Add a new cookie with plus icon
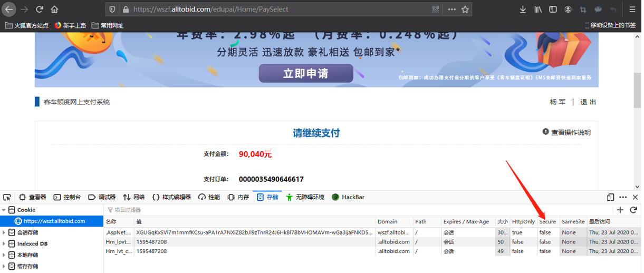This screenshot has width=644, height=273. (x=620, y=210)
